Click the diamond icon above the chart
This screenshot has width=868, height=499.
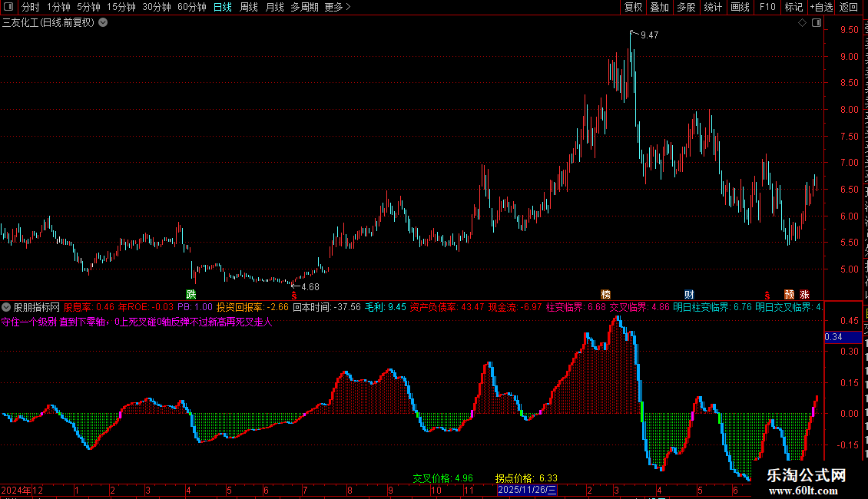(802, 23)
